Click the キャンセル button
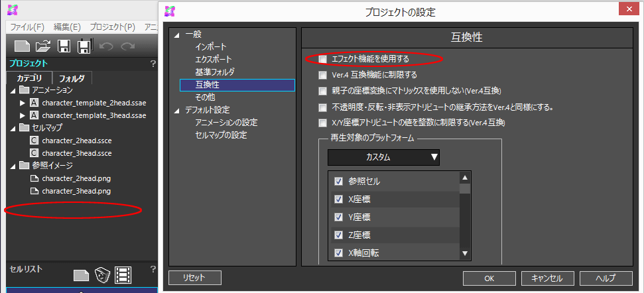 (547, 278)
